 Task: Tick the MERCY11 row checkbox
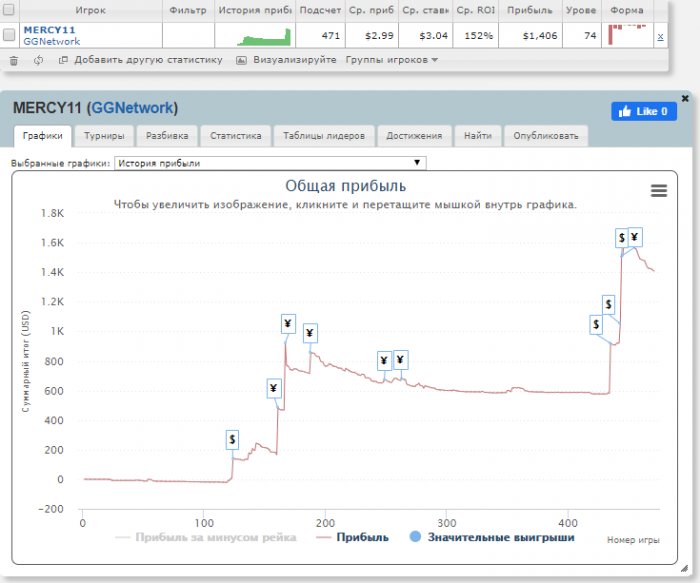[x=10, y=36]
